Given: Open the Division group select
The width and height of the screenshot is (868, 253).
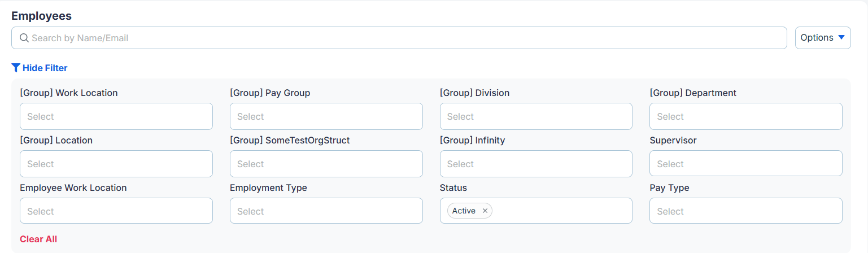Looking at the screenshot, I should (536, 116).
